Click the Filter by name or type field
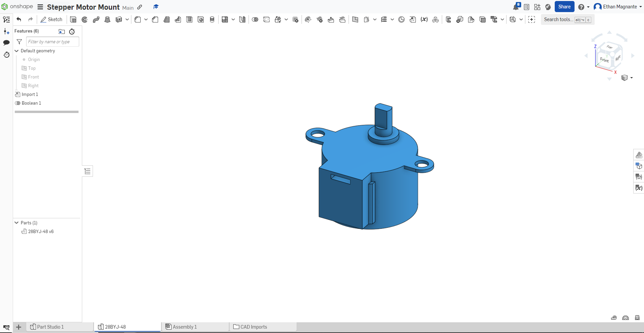This screenshot has height=333, width=644. point(52,42)
